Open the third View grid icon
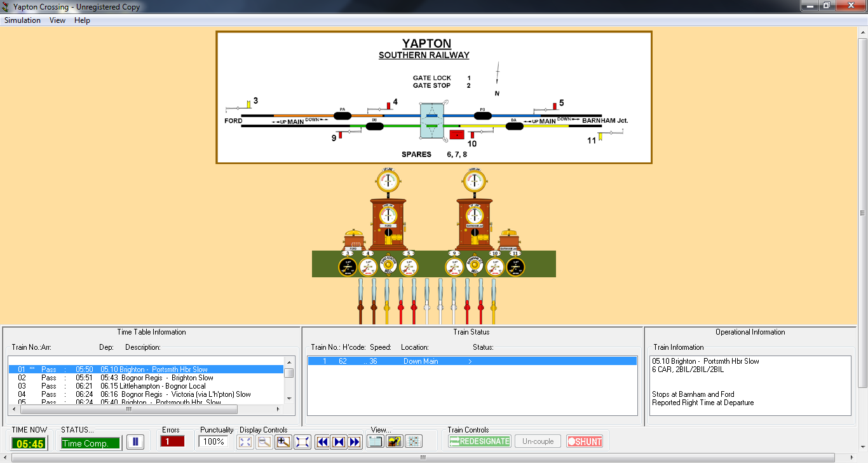The image size is (868, 463). (x=413, y=442)
